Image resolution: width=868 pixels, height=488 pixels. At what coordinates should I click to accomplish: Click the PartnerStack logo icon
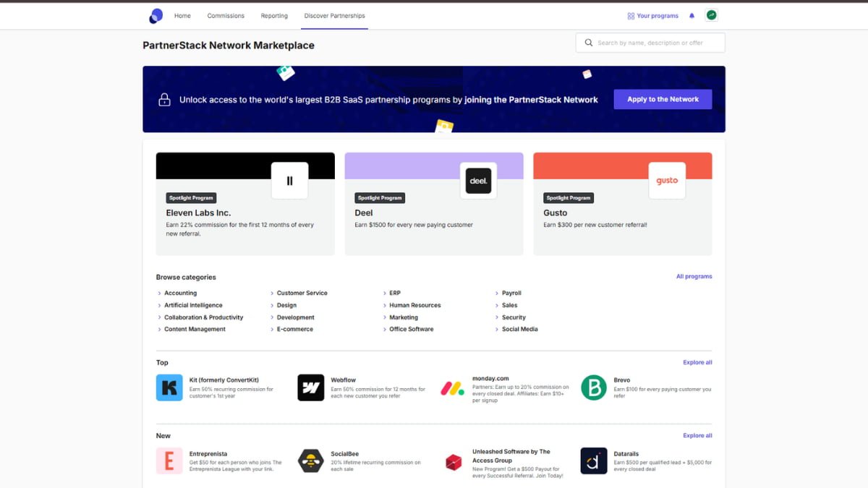click(156, 16)
